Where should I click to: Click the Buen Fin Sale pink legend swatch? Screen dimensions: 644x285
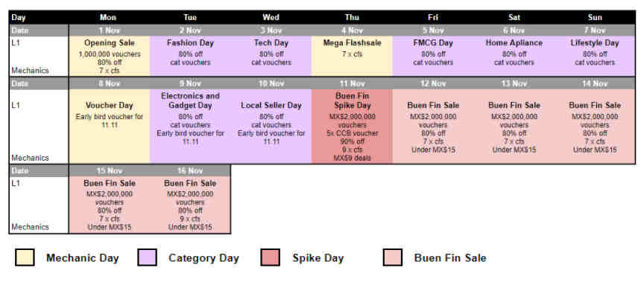pyautogui.click(x=392, y=257)
